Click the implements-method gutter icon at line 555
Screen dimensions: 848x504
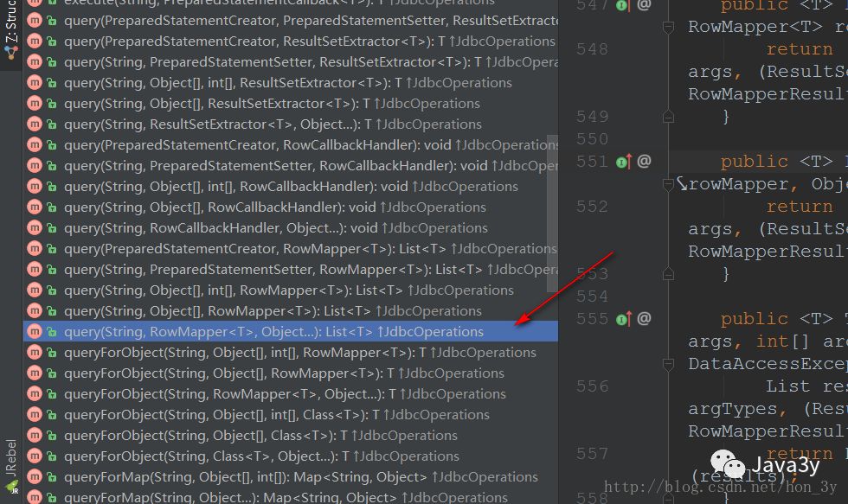[623, 319]
